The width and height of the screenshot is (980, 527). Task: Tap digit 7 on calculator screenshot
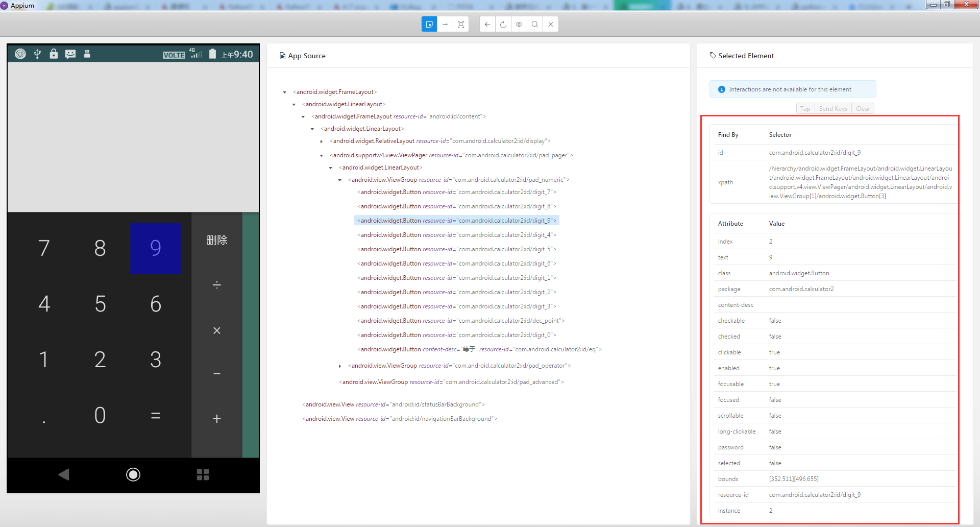pyautogui.click(x=44, y=248)
